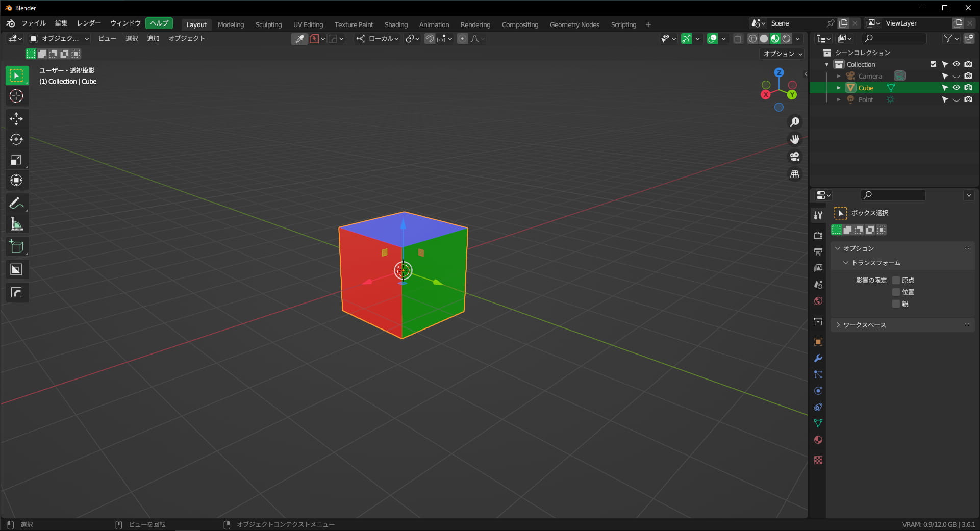Select the Annotate tool
Screen dimensions: 980x531
(x=17, y=203)
